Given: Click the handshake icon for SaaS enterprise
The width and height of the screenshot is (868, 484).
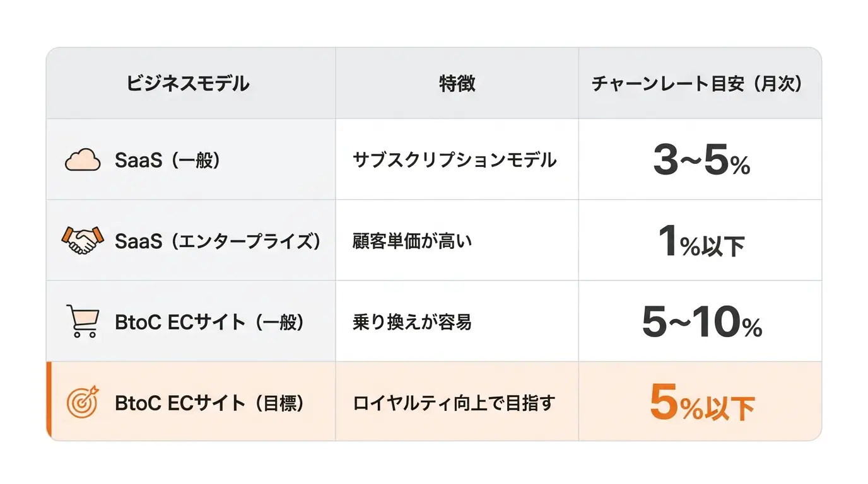Looking at the screenshot, I should coord(83,241).
